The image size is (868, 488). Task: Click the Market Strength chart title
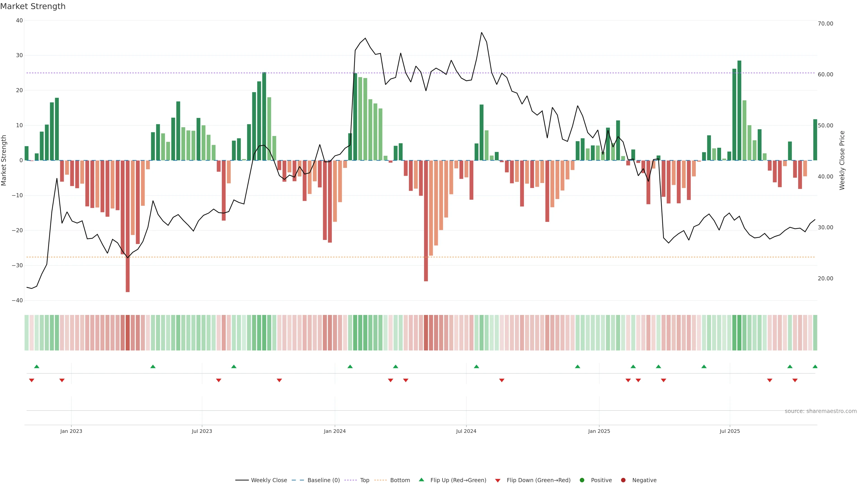(33, 6)
